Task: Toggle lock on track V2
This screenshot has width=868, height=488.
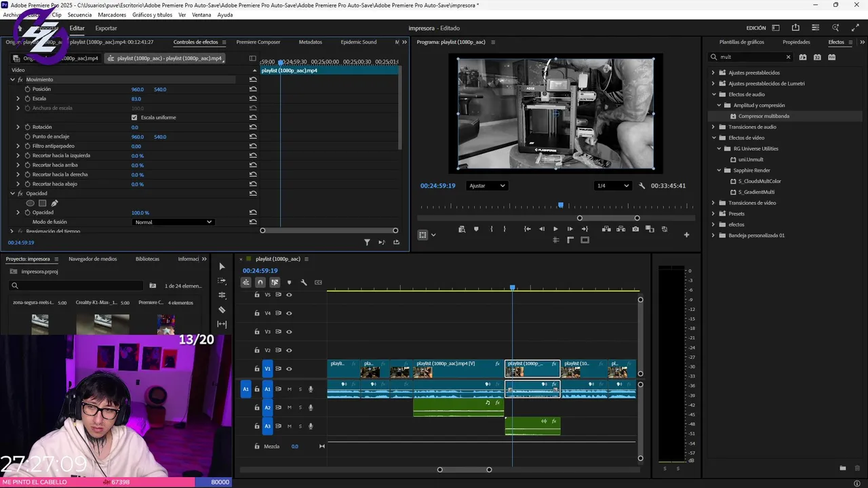Action: point(257,350)
